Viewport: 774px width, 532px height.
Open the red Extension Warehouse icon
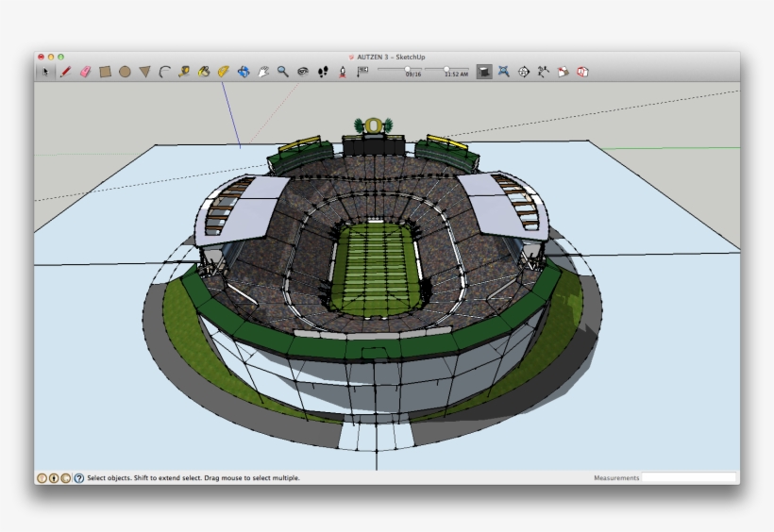[582, 72]
